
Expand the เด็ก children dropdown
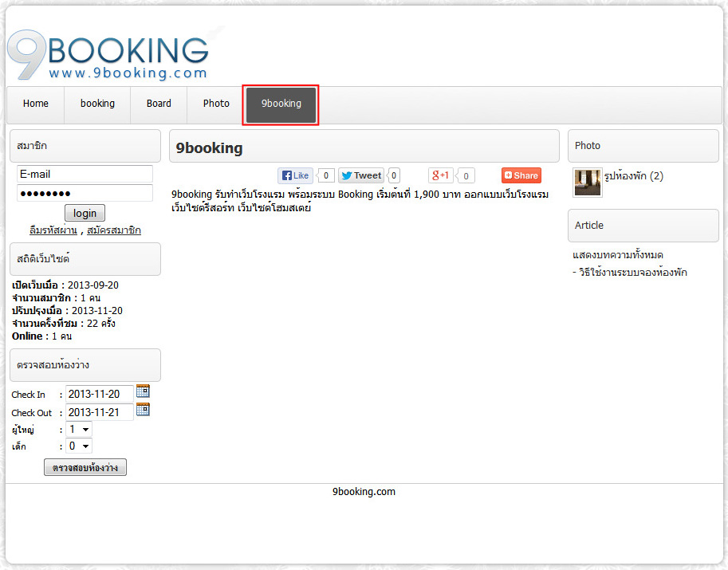click(x=79, y=446)
